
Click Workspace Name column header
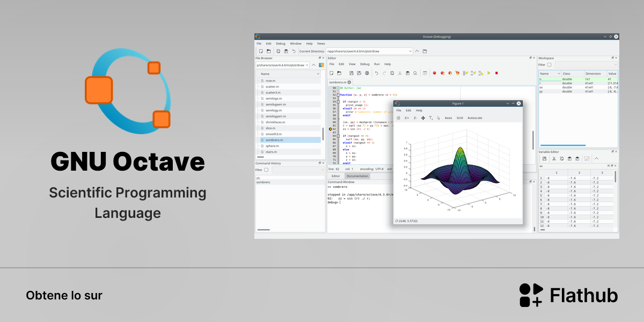click(x=550, y=74)
